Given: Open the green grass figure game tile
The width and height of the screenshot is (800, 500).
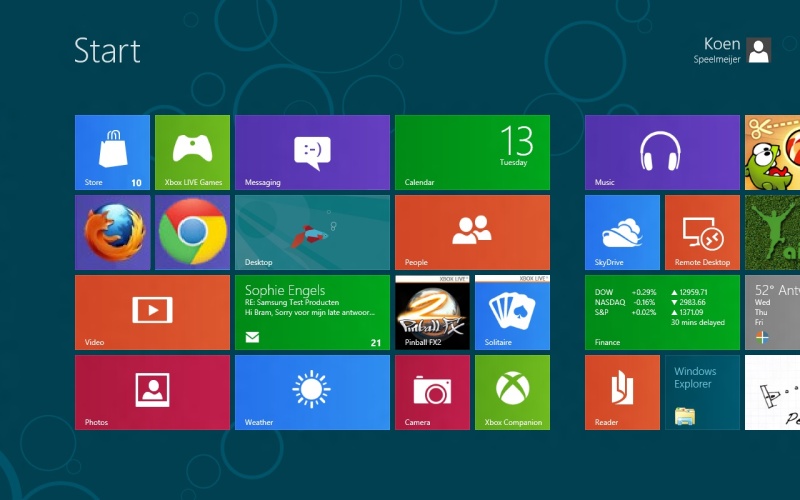Looking at the screenshot, I should pos(772,232).
